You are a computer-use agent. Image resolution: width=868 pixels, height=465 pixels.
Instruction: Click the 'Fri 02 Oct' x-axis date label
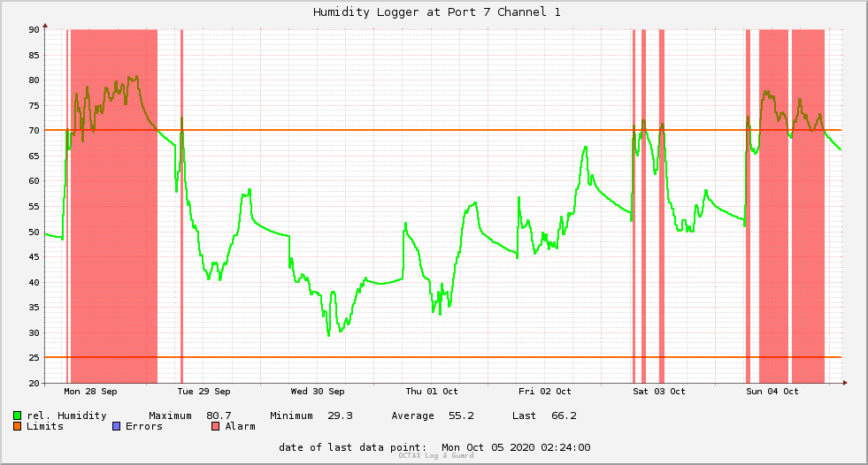tap(545, 392)
